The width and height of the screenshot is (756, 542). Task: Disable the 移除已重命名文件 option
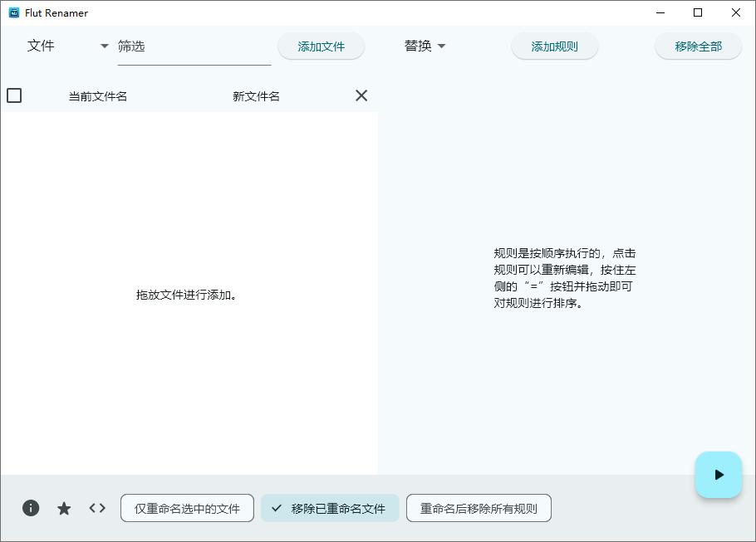(x=330, y=508)
